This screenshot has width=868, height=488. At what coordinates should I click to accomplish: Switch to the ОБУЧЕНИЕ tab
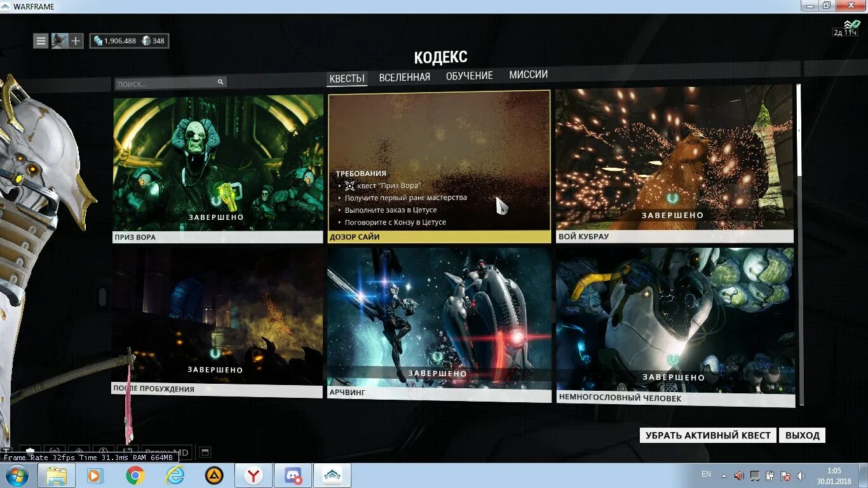click(x=470, y=76)
